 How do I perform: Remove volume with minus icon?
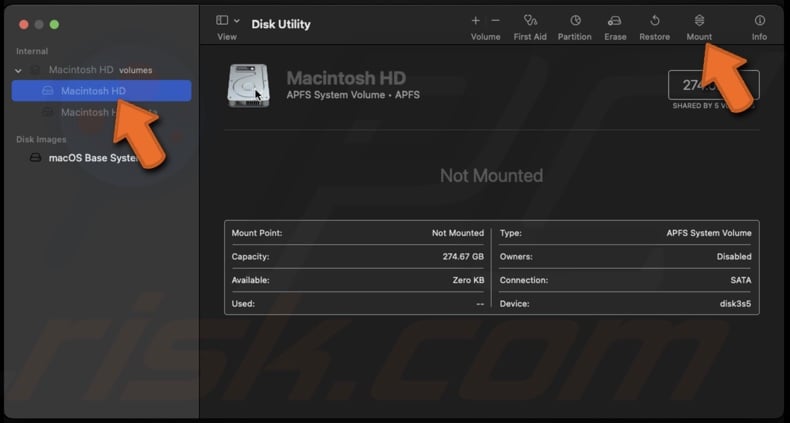(x=495, y=20)
